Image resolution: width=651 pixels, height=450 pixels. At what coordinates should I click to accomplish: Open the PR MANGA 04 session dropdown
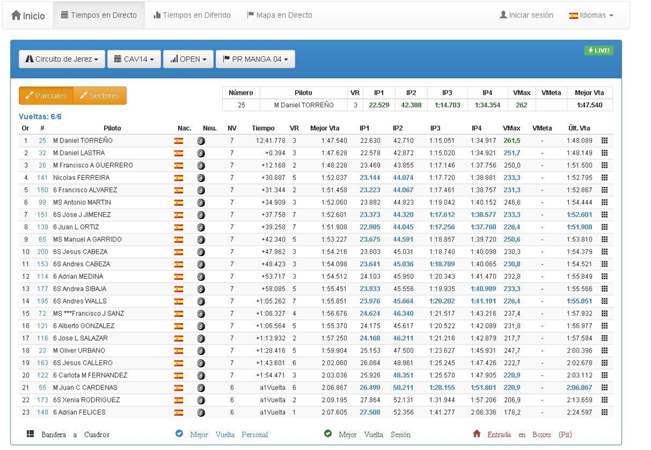pyautogui.click(x=255, y=59)
